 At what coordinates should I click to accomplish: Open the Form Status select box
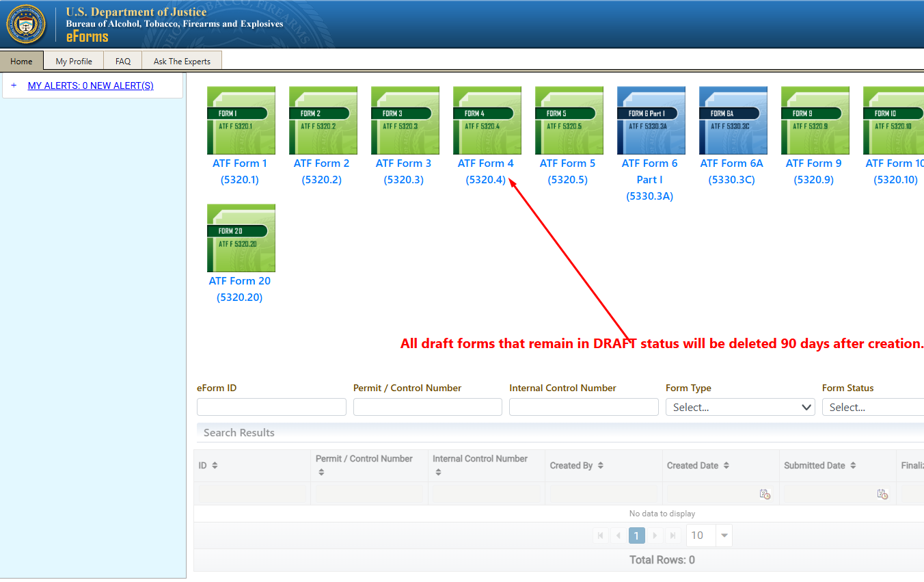click(873, 408)
